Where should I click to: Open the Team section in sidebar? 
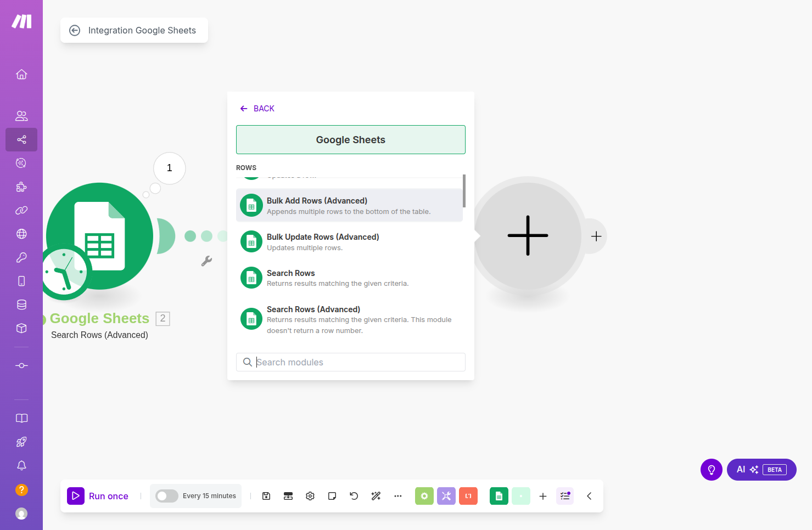point(21,116)
